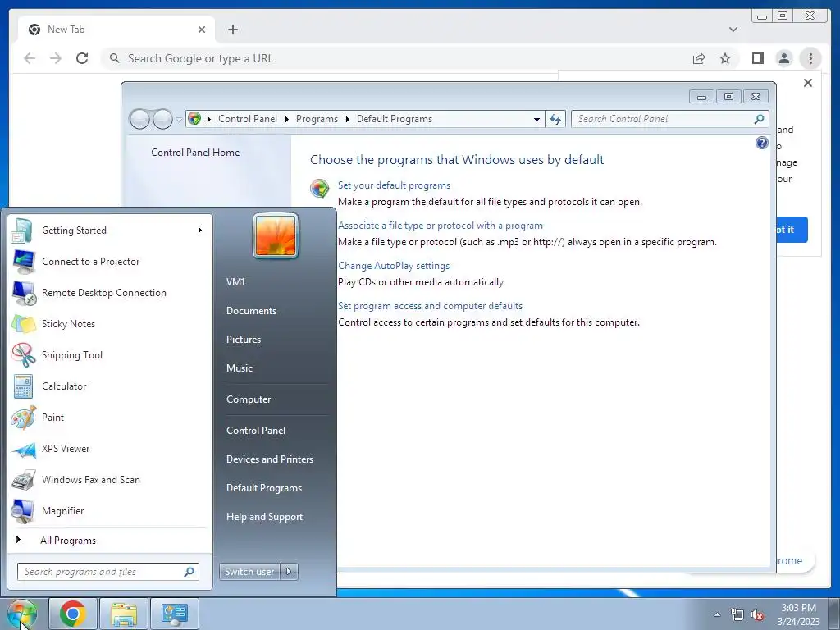Open Change AutoPlay settings
This screenshot has width=840, height=630.
tap(393, 266)
